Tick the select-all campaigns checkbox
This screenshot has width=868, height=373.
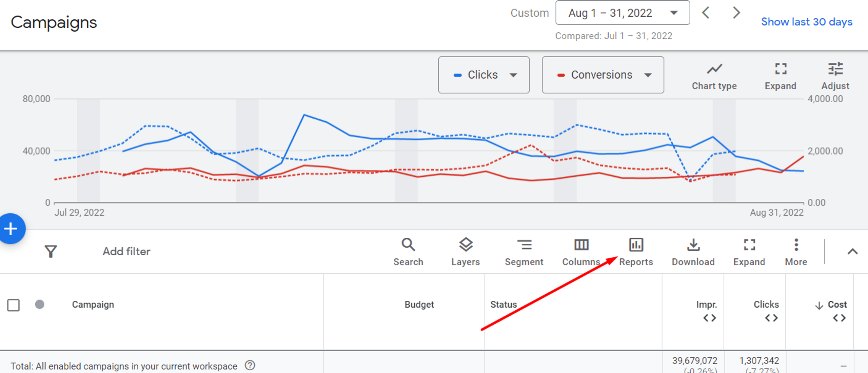tap(14, 305)
